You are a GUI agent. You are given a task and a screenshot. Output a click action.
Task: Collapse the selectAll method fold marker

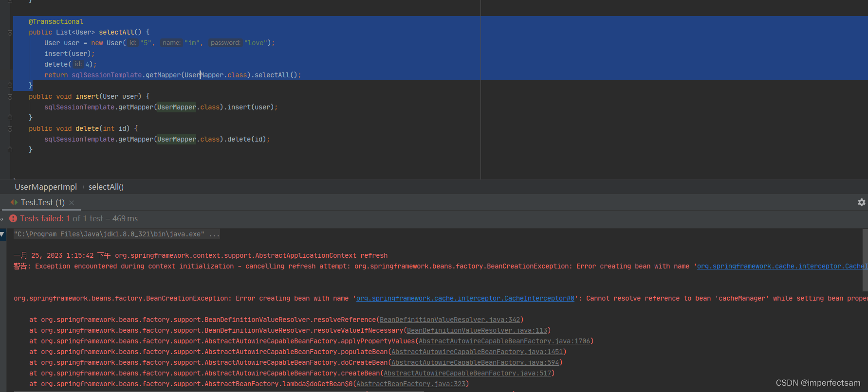click(x=10, y=32)
